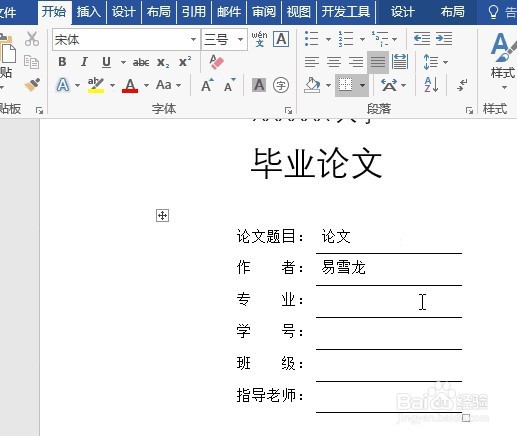Image resolution: width=517 pixels, height=436 pixels.
Task: Select the Format Painter brush
Action: click(32, 85)
